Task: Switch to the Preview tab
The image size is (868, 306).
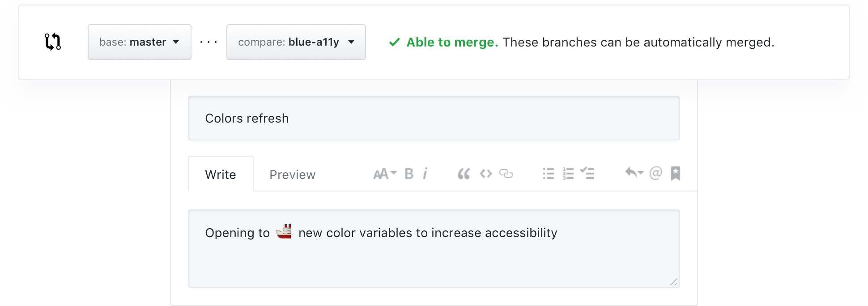Action: pyautogui.click(x=293, y=174)
